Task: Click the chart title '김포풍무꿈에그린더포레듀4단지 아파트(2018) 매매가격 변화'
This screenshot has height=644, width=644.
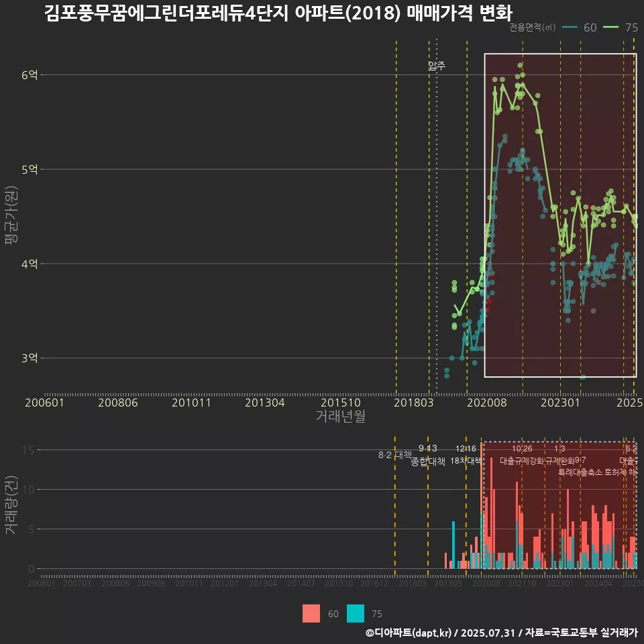Action: [x=278, y=13]
